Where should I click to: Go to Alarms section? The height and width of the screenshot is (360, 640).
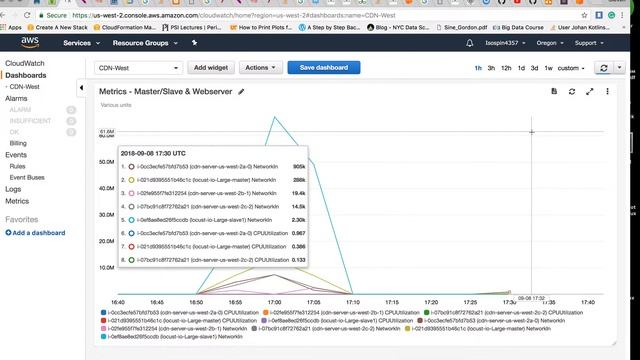pos(16,98)
